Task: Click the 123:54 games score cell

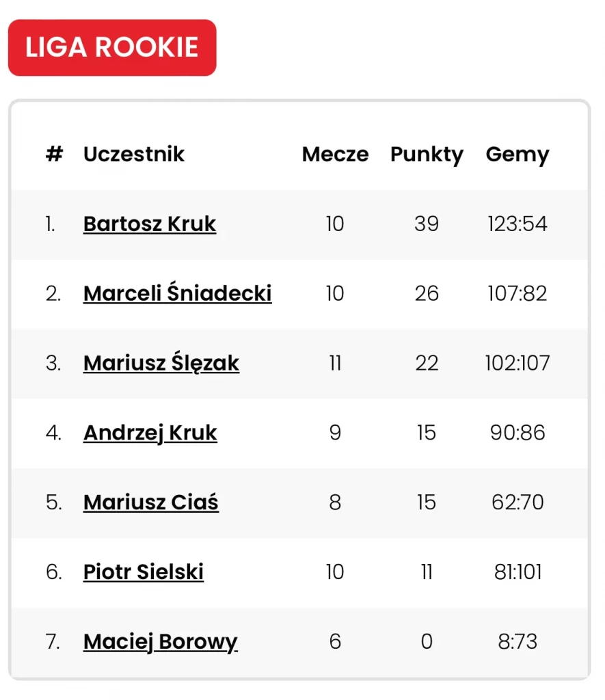Action: 517,224
